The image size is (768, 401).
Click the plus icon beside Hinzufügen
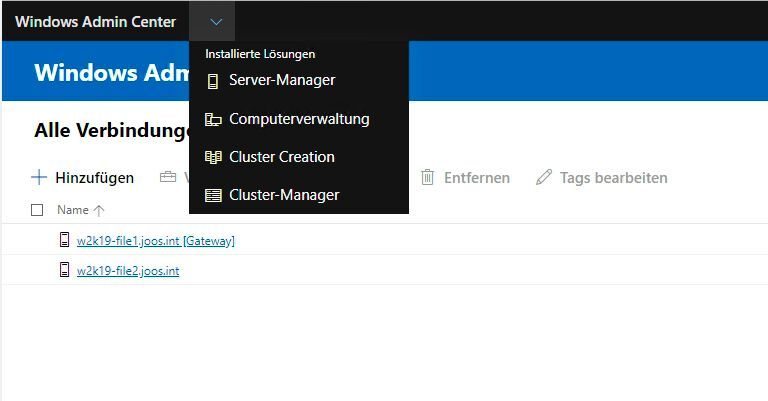(x=39, y=177)
